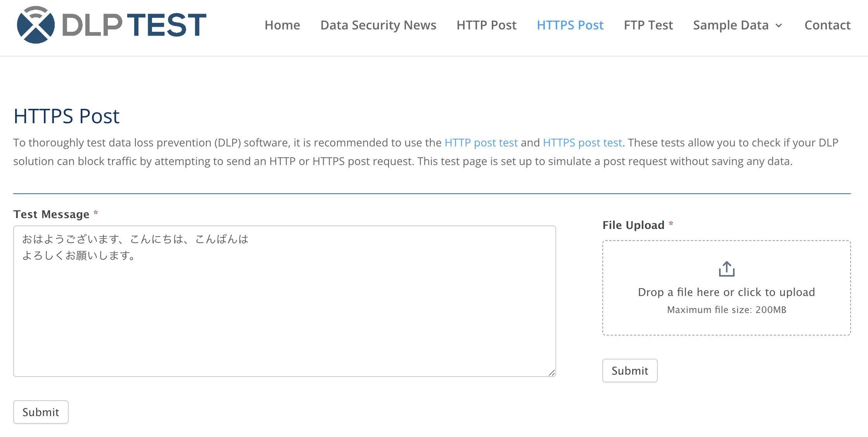868x437 pixels.
Task: Open the FTP Test page
Action: [648, 25]
